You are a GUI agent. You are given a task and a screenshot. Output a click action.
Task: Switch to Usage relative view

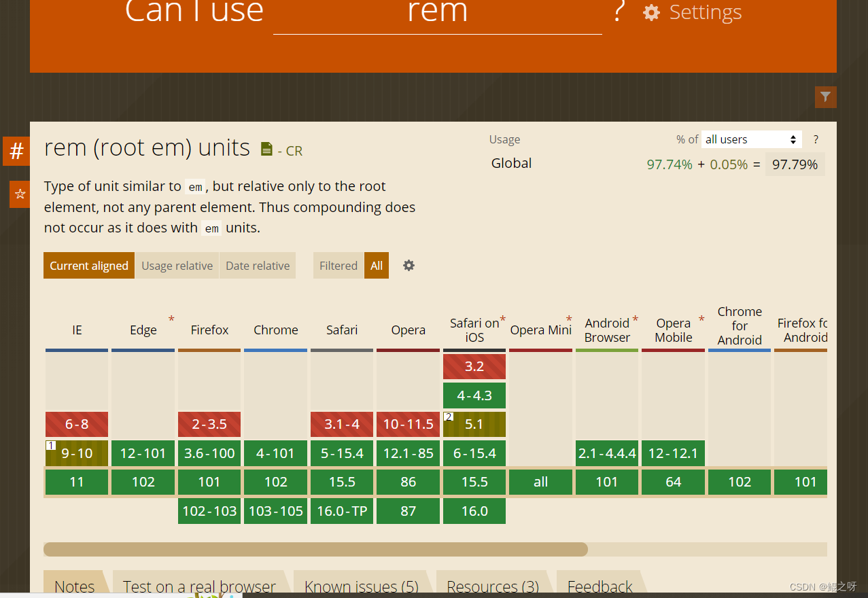pyautogui.click(x=177, y=266)
